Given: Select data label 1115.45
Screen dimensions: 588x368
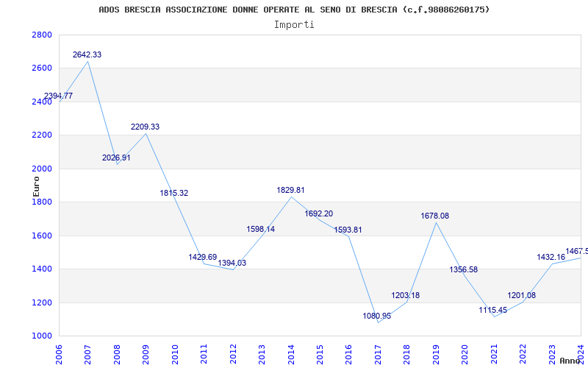Looking at the screenshot, I should pyautogui.click(x=492, y=310).
